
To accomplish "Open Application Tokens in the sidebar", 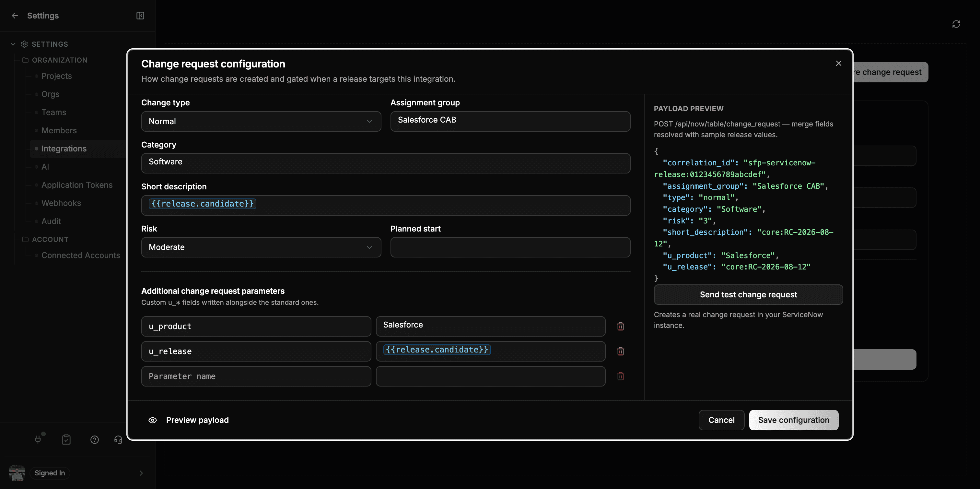I will [77, 185].
